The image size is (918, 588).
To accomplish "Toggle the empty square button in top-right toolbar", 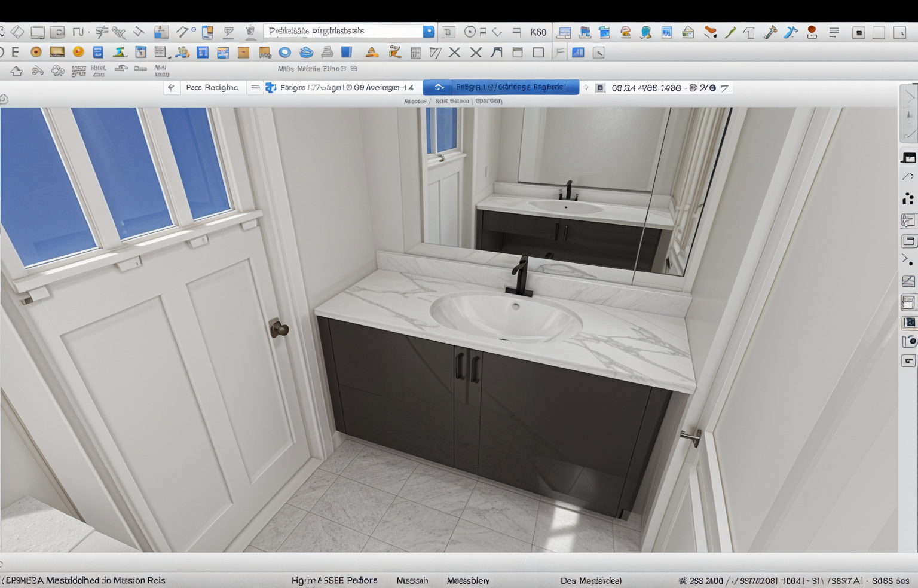I will click(879, 33).
